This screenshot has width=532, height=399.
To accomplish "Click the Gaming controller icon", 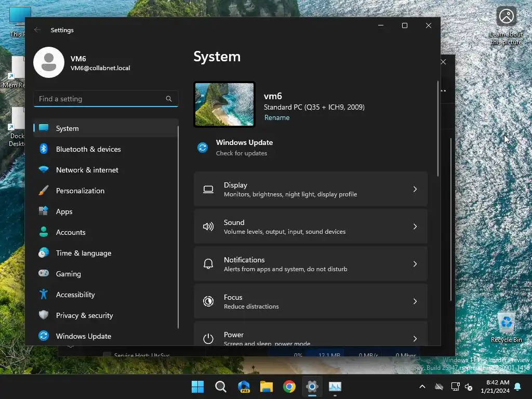I will 44,273.
